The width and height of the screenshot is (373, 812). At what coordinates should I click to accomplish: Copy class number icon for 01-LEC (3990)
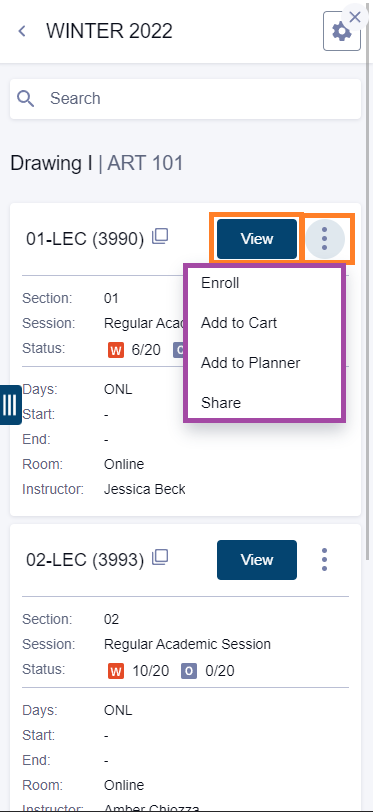(x=160, y=237)
